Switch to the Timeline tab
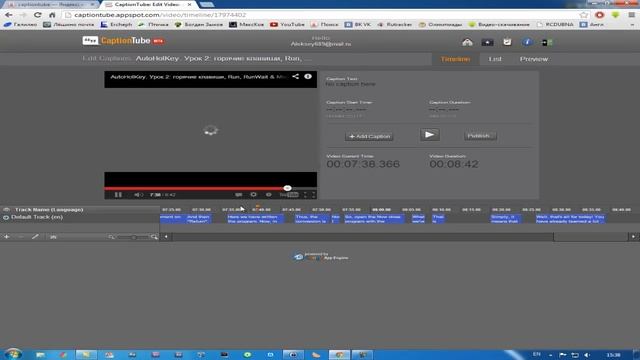The image size is (640, 360). pos(455,59)
